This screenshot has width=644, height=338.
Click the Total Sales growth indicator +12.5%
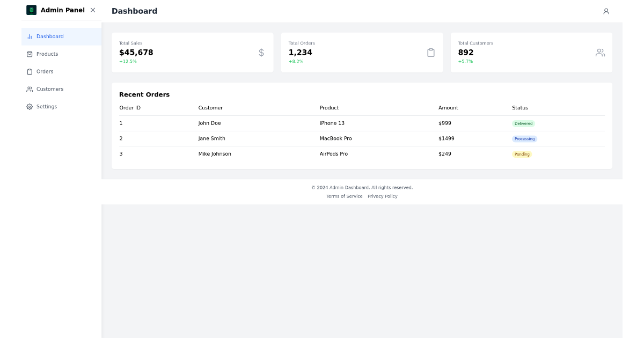point(128,61)
